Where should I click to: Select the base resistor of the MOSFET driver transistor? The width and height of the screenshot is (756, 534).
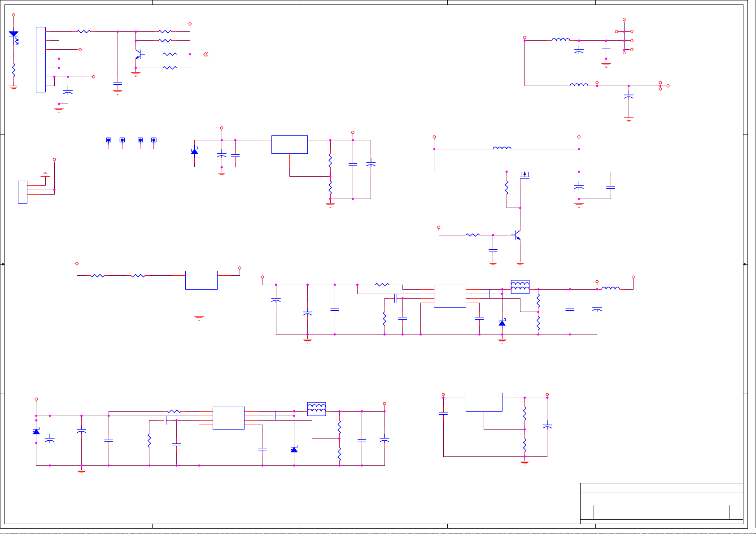[x=473, y=234]
